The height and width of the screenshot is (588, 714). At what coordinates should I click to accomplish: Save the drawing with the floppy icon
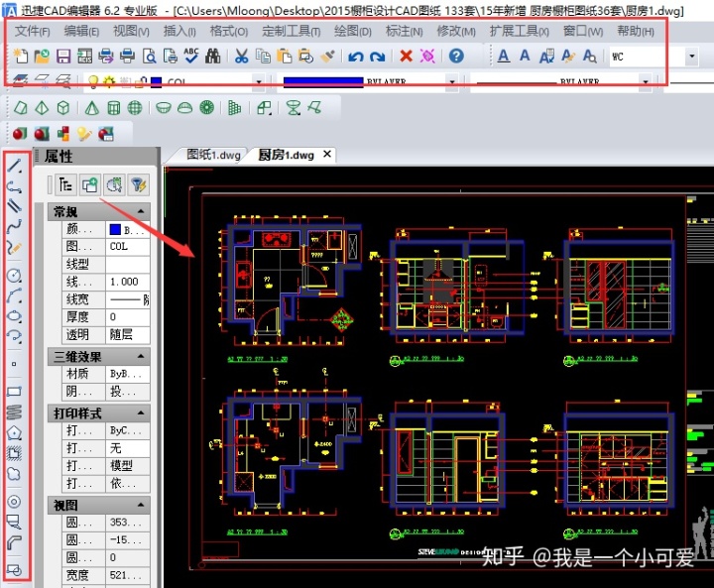(x=62, y=56)
